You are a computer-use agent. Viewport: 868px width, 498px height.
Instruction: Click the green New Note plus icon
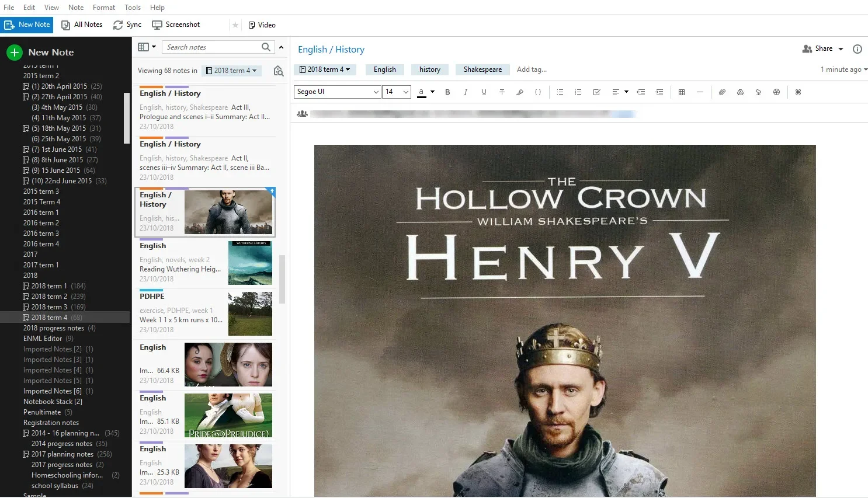pyautogui.click(x=15, y=53)
